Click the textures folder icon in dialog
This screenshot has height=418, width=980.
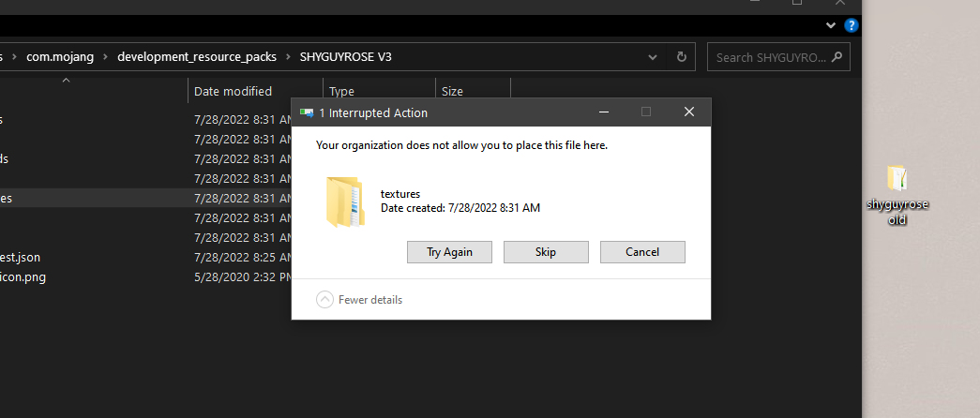click(344, 202)
